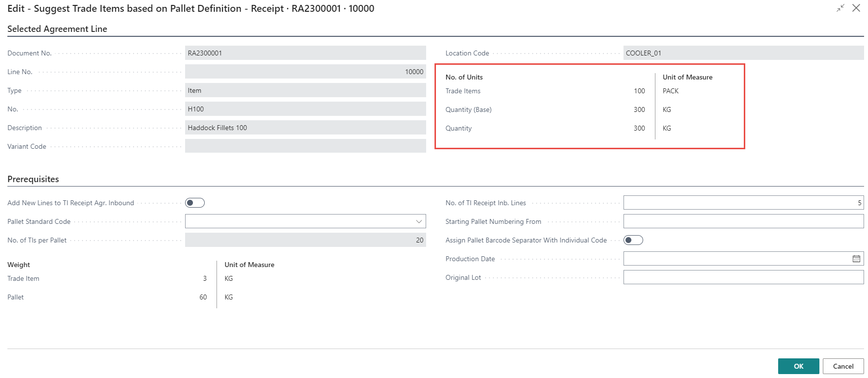Collapse the Prerequisites section heading
The image size is (868, 378).
(33, 179)
